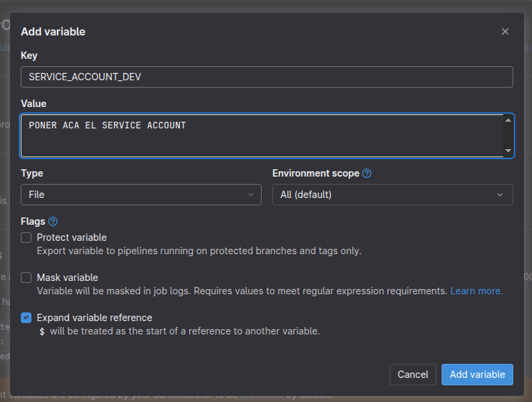Click the Value textarea scroll-up arrow
The height and width of the screenshot is (402, 532).
tap(508, 120)
